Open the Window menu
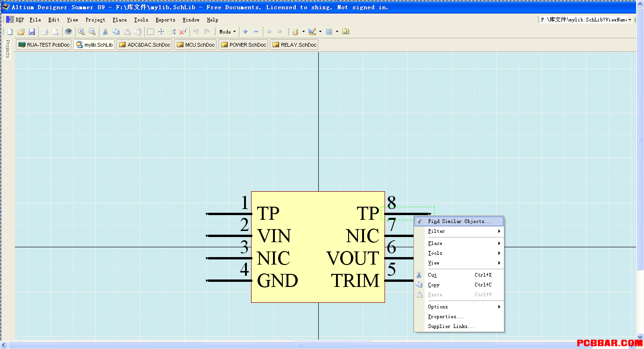The height and width of the screenshot is (349, 644). (191, 20)
